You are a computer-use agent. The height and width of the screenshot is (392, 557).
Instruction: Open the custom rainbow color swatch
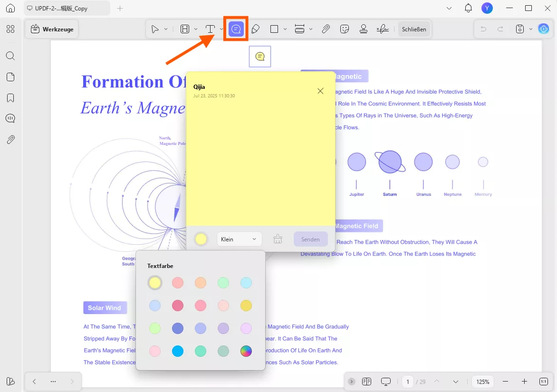(246, 351)
